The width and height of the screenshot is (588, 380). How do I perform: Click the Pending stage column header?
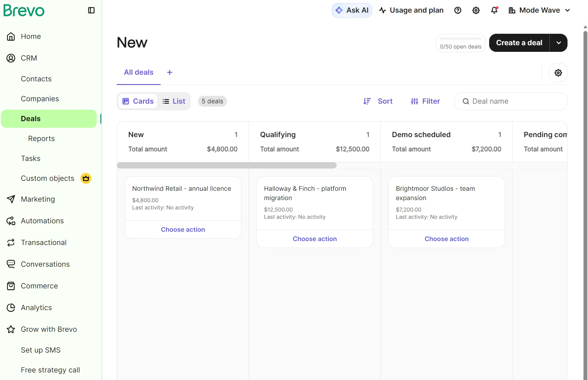[x=540, y=142]
